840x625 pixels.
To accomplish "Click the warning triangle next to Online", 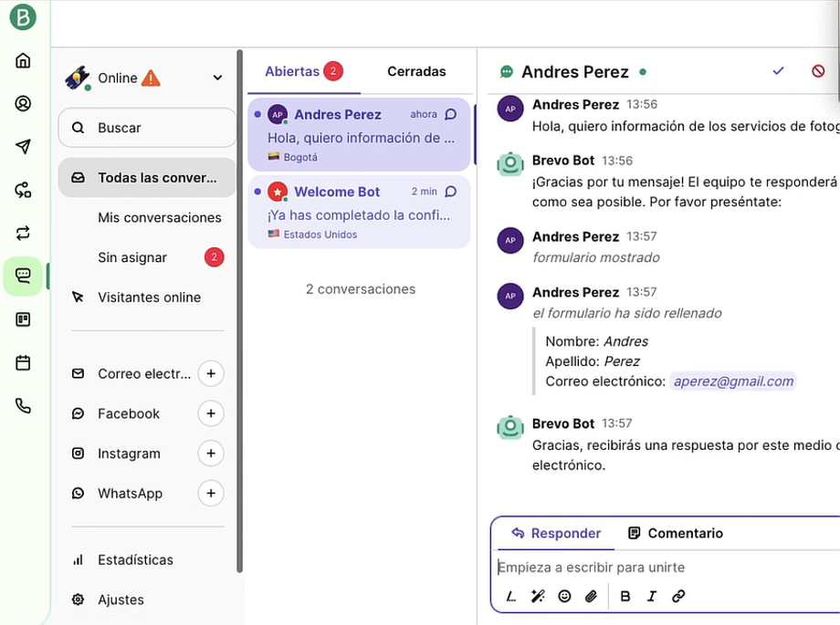I will click(151, 78).
